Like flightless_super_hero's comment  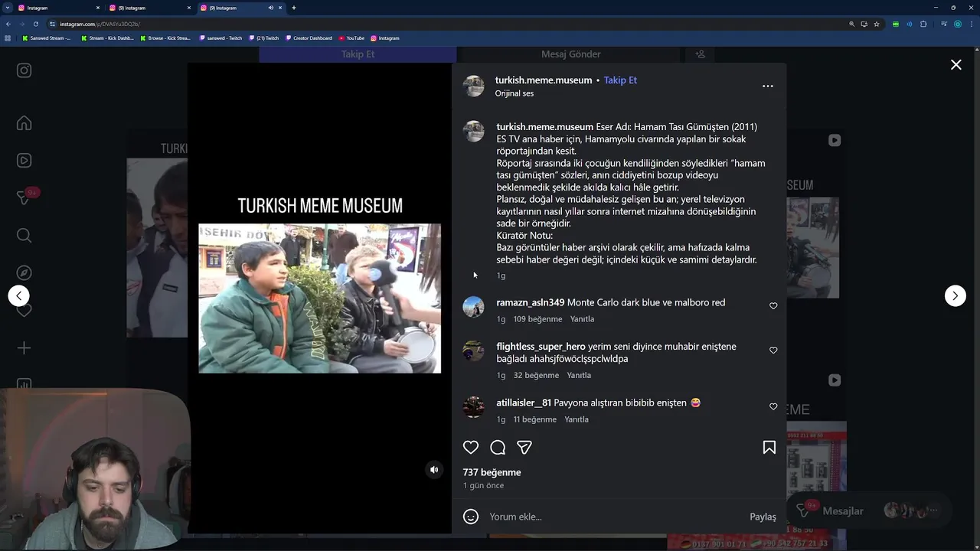[773, 350]
